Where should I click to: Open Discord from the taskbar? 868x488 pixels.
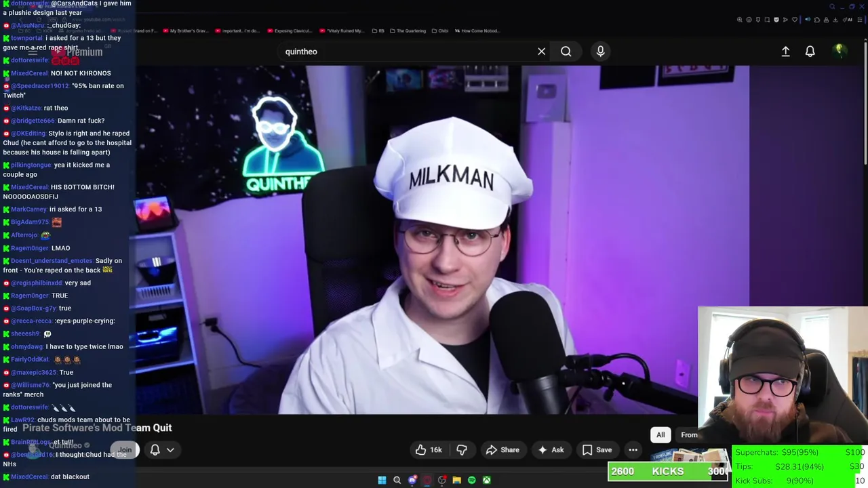pyautogui.click(x=412, y=480)
